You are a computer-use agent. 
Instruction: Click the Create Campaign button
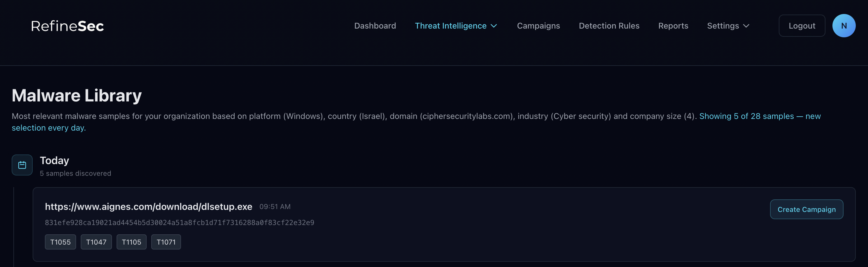coord(807,209)
